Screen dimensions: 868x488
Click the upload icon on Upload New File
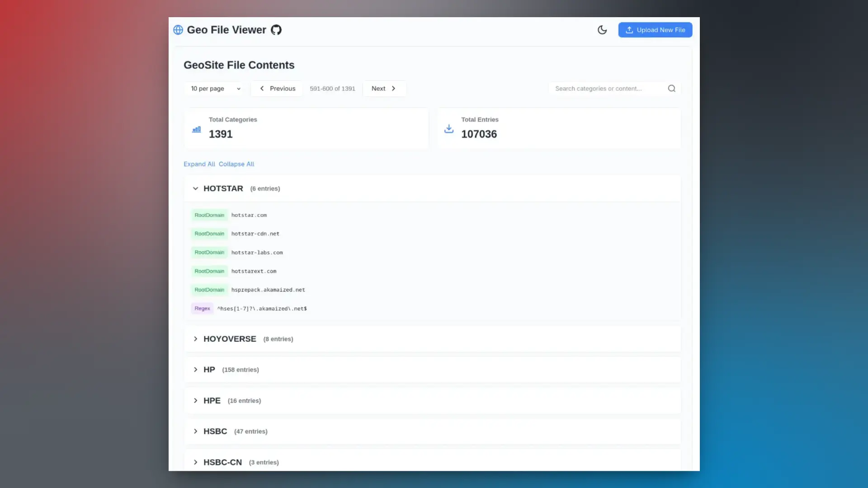point(629,30)
